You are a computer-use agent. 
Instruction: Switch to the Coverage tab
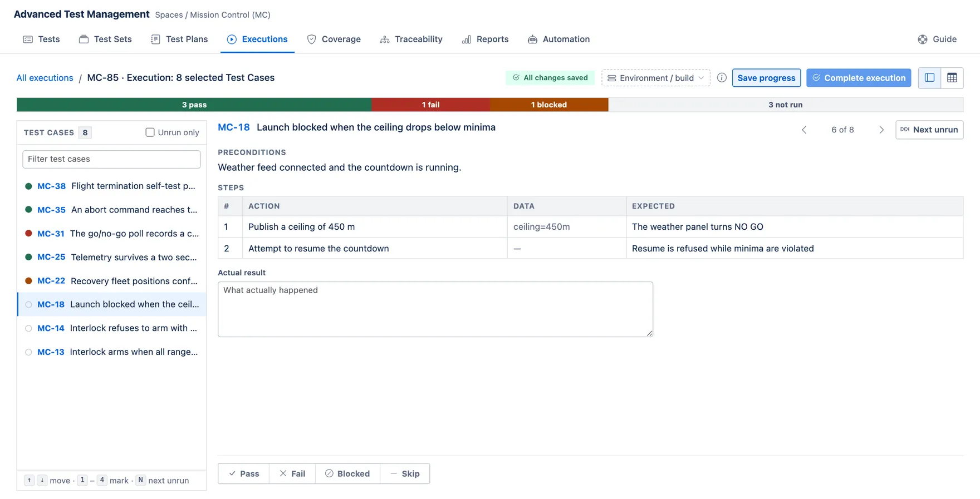click(334, 39)
